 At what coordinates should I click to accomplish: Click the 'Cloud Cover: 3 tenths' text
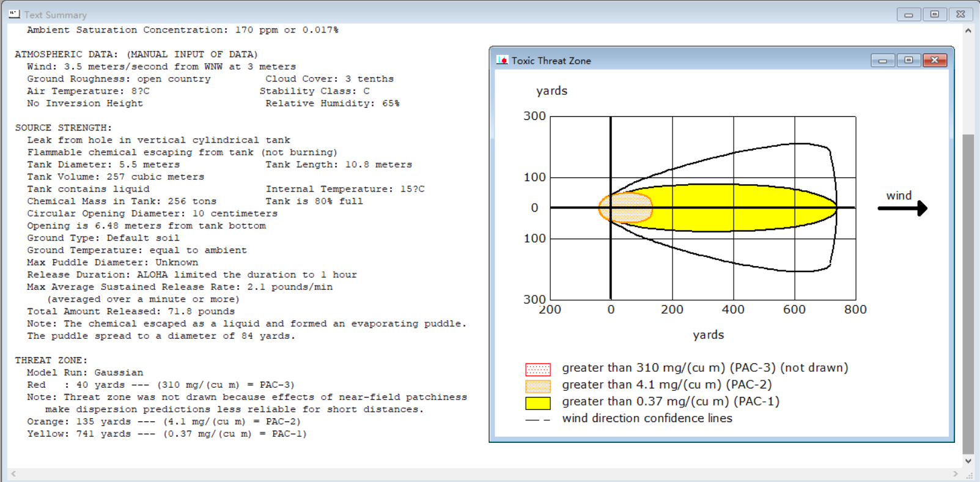click(x=330, y=79)
